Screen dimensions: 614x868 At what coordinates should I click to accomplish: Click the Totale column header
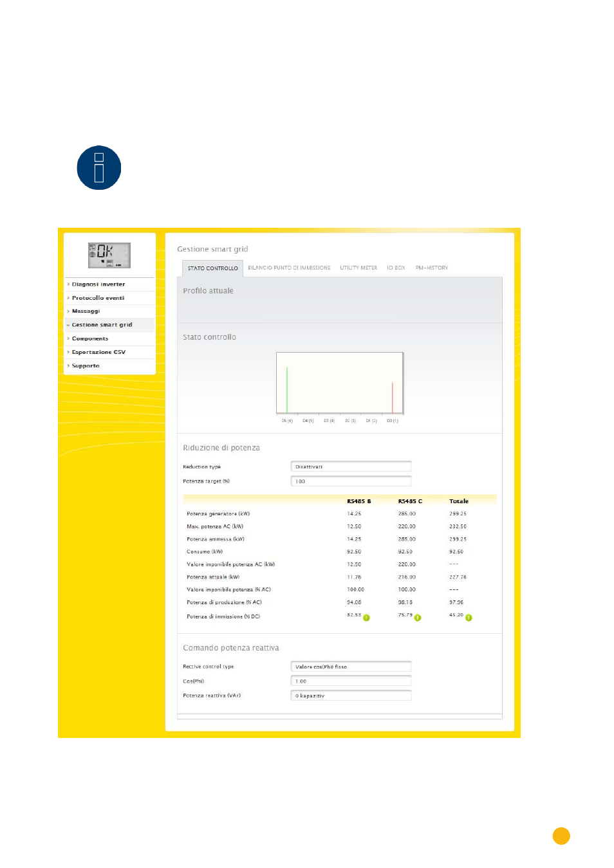(459, 501)
